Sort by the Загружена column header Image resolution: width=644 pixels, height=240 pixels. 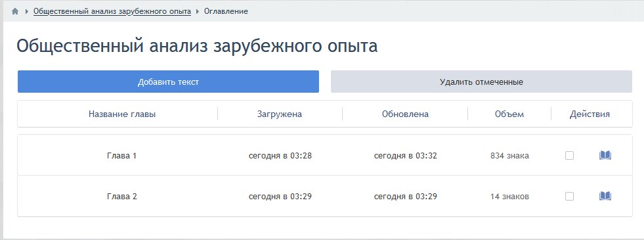pos(280,114)
